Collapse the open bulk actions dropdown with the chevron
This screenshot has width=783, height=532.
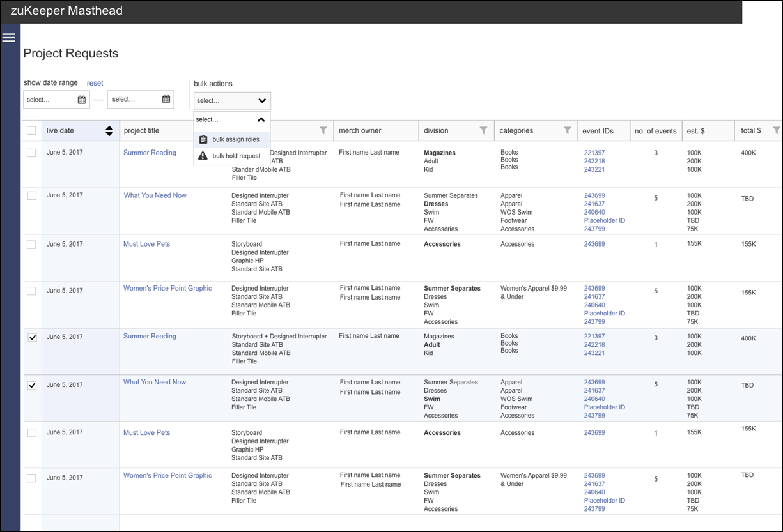point(261,119)
